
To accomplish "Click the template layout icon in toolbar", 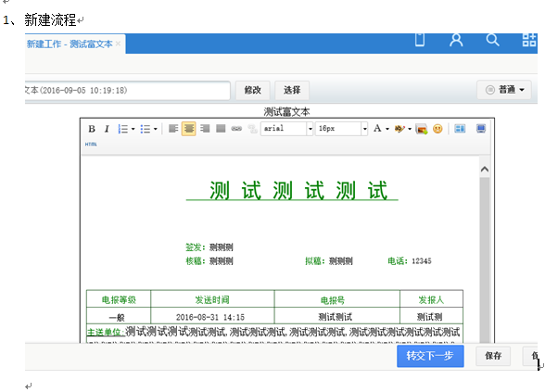I will tap(460, 129).
